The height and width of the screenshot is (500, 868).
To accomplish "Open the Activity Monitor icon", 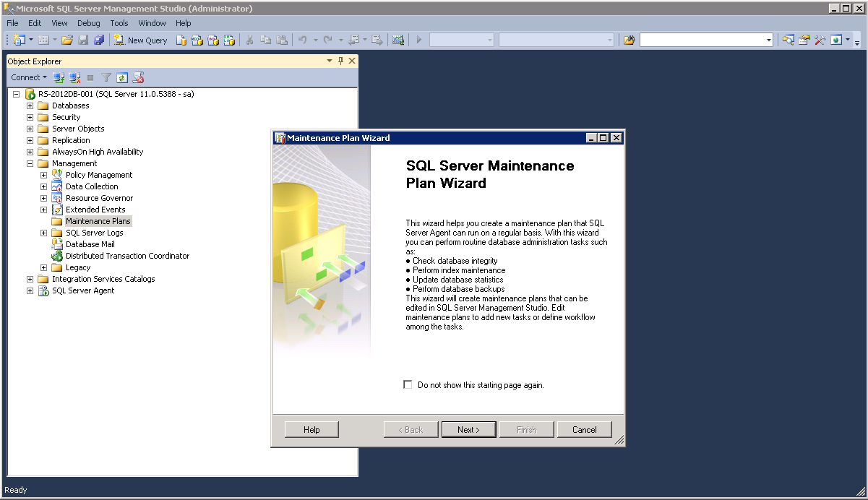I will [x=398, y=40].
